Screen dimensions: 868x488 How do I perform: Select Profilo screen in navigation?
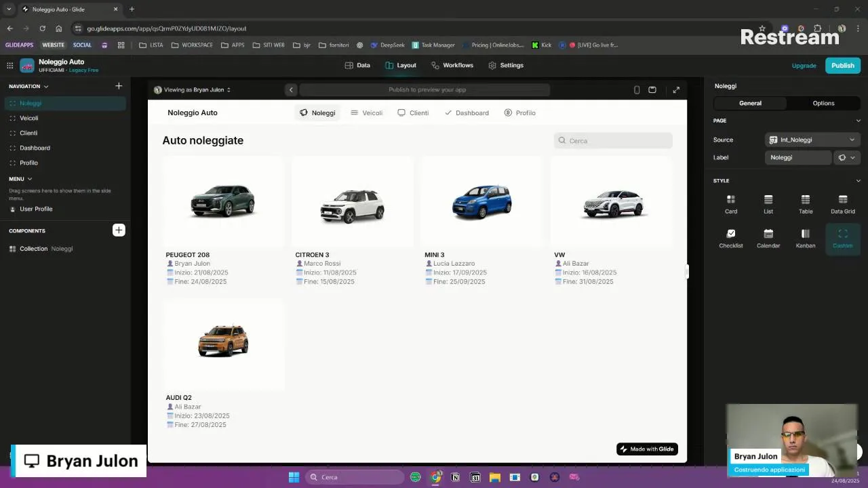(65, 163)
